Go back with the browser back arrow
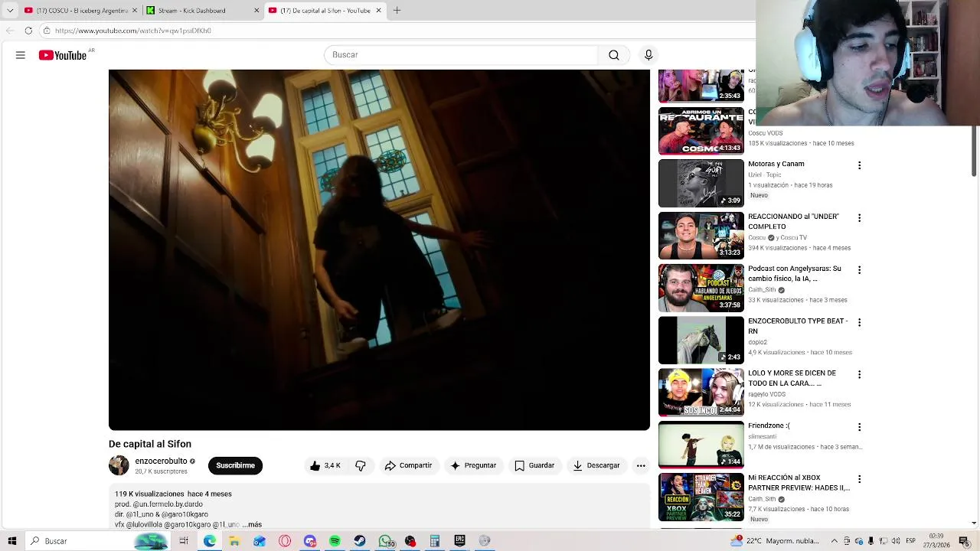980x551 pixels. click(10, 31)
